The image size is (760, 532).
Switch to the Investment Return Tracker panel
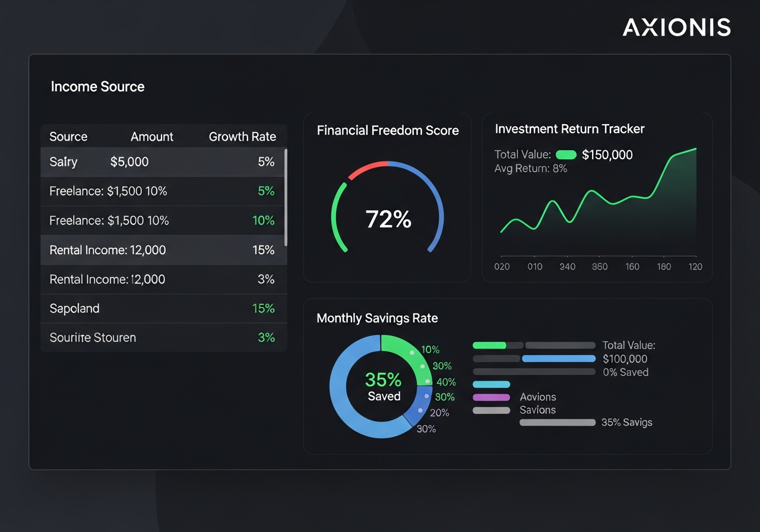pyautogui.click(x=569, y=129)
